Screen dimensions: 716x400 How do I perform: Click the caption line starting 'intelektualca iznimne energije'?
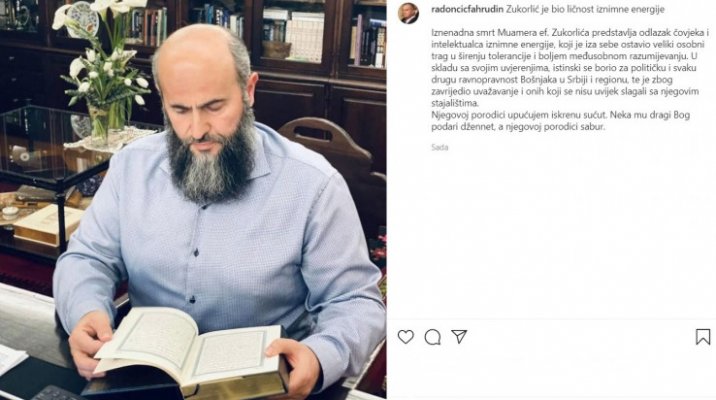pyautogui.click(x=569, y=44)
